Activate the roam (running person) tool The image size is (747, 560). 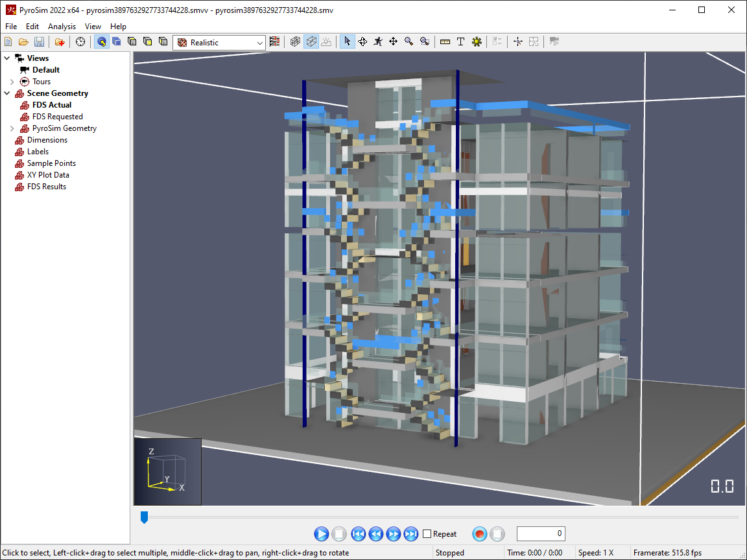pos(378,42)
